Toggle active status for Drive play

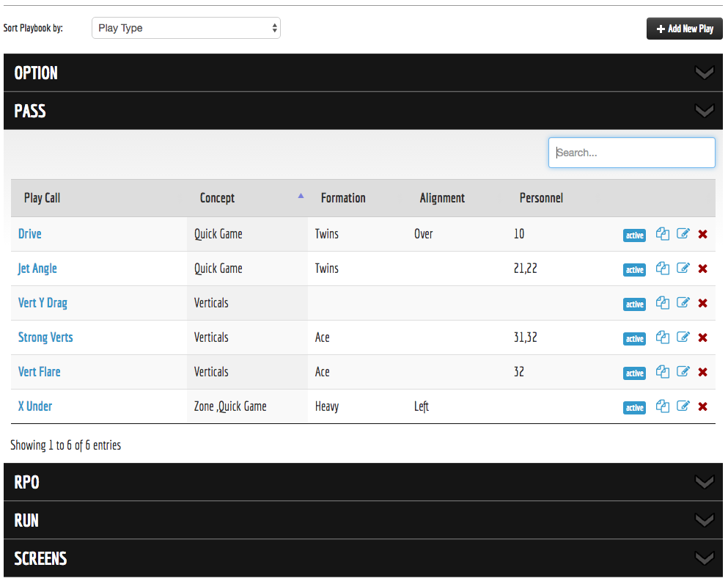[x=634, y=235]
